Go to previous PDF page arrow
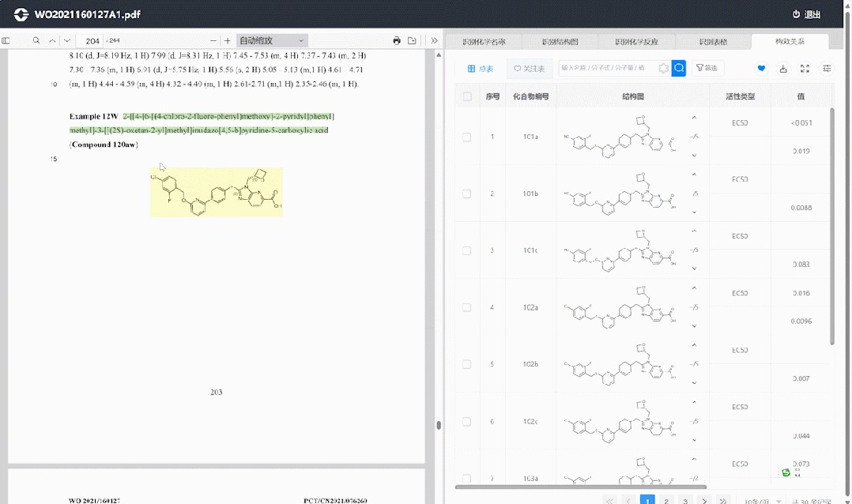The height and width of the screenshot is (504, 852). pyautogui.click(x=52, y=41)
